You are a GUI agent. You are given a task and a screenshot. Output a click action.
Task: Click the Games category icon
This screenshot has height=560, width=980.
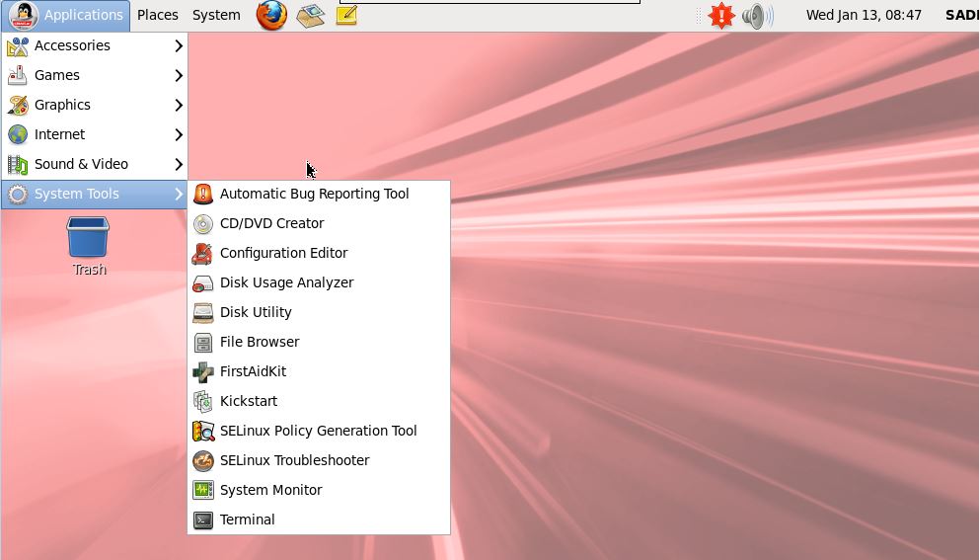[x=18, y=75]
